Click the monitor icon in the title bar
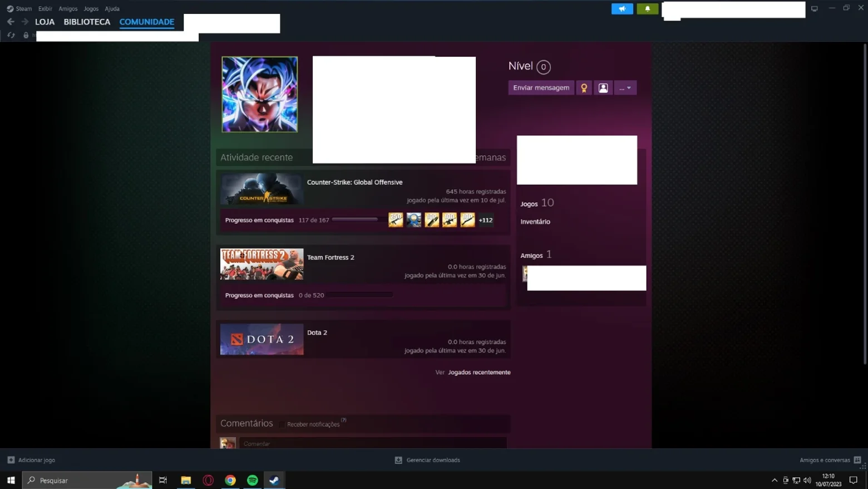868x489 pixels. click(815, 9)
